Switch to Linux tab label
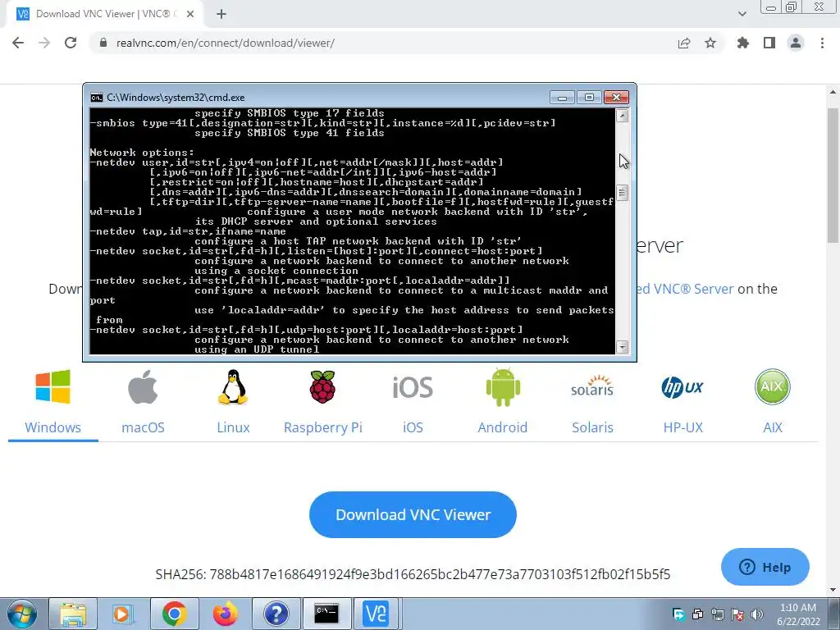Screen dimensions: 840x630 (233, 427)
